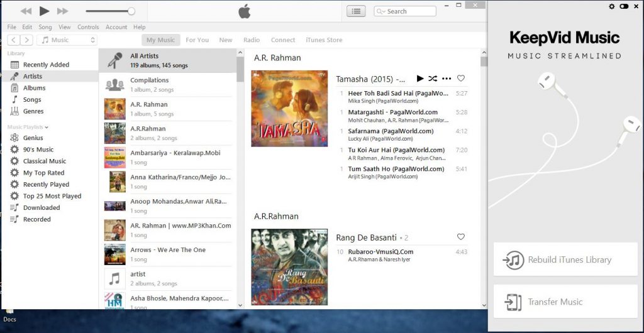Open the Music media type dropdown

pos(67,40)
